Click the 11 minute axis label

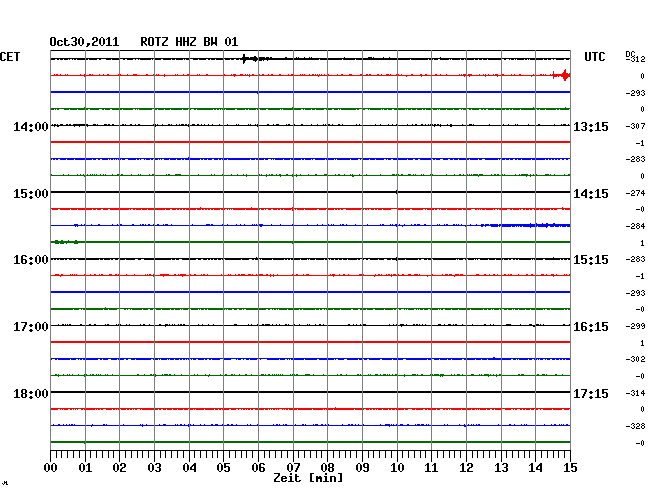point(431,468)
